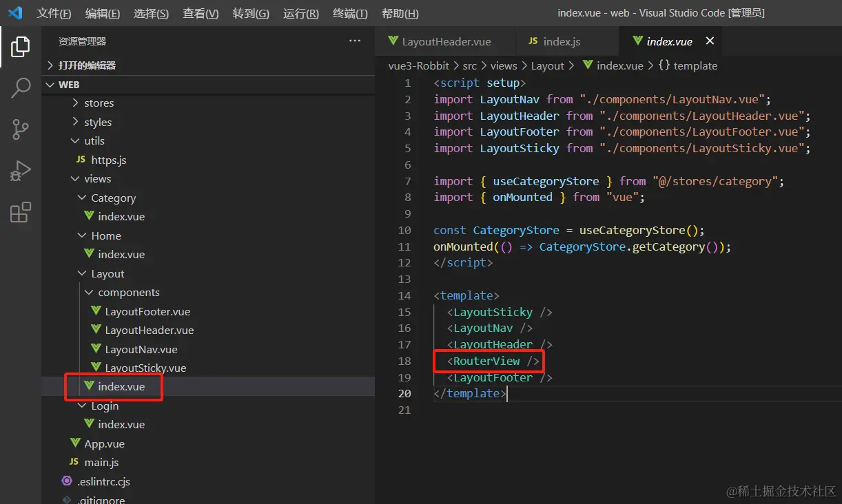The image size is (842, 504).
Task: Click the VS Code logo icon
Action: pyautogui.click(x=15, y=13)
